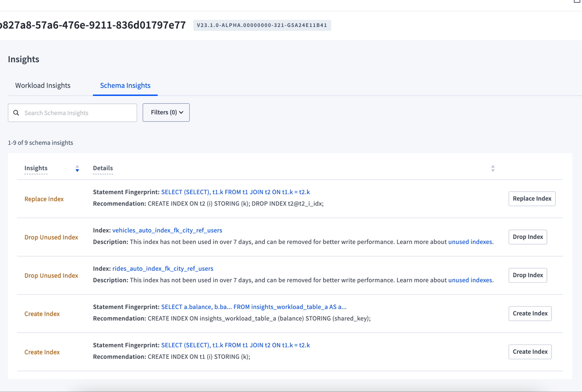582x392 pixels.
Task: Click the Insights column header
Action: point(36,168)
